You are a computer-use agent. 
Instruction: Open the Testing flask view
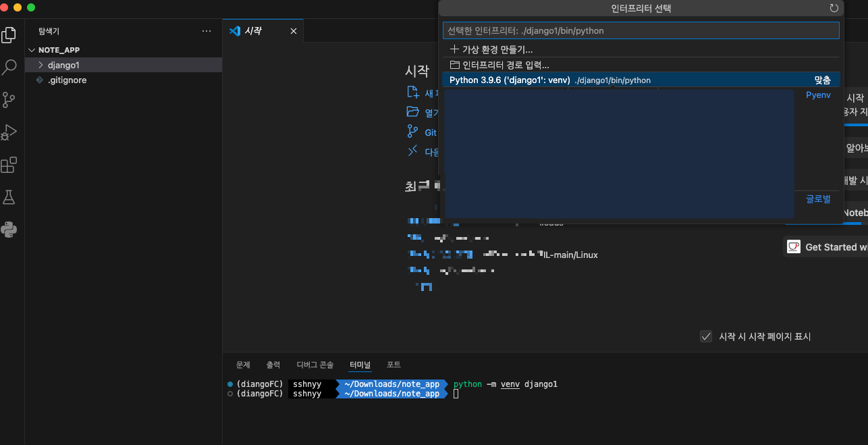tap(9, 197)
